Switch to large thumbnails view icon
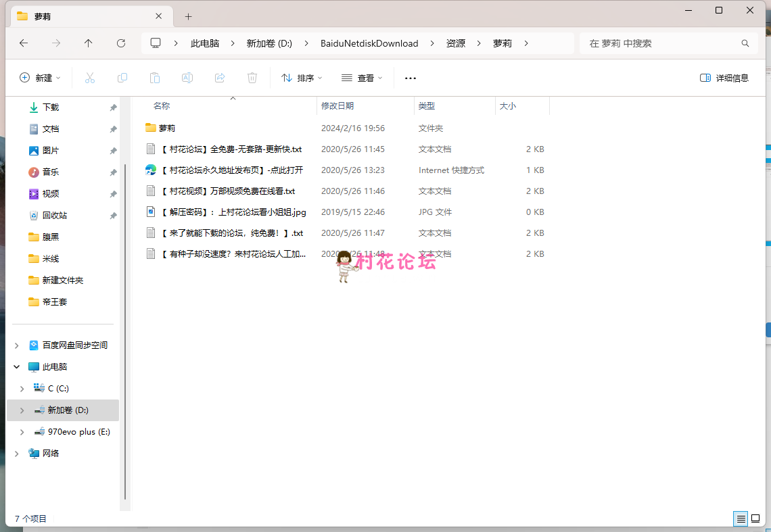This screenshot has height=532, width=771. [x=755, y=518]
